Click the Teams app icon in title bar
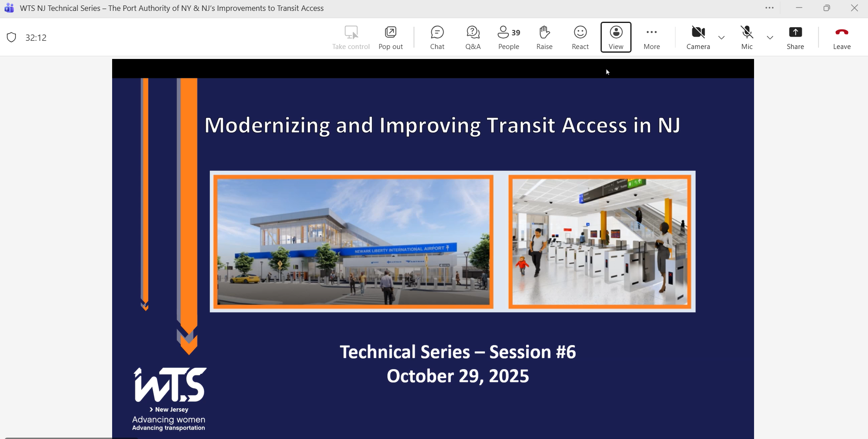Viewport: 868px width, 439px height. 9,8
